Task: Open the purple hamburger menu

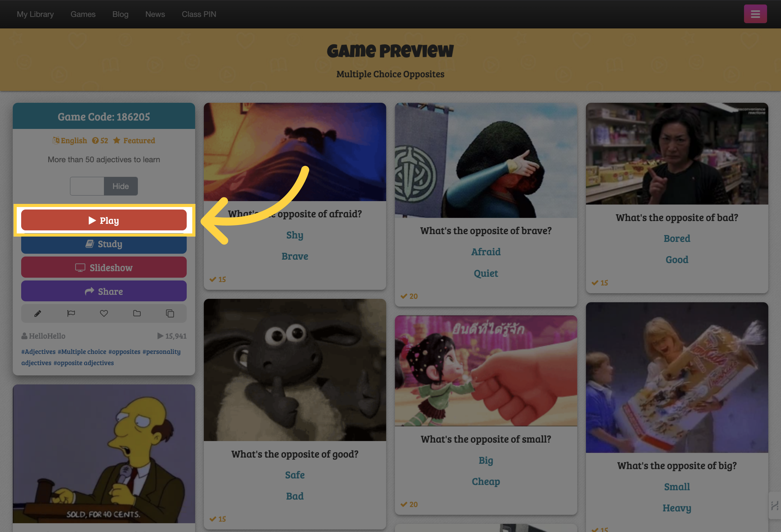Action: (755, 14)
